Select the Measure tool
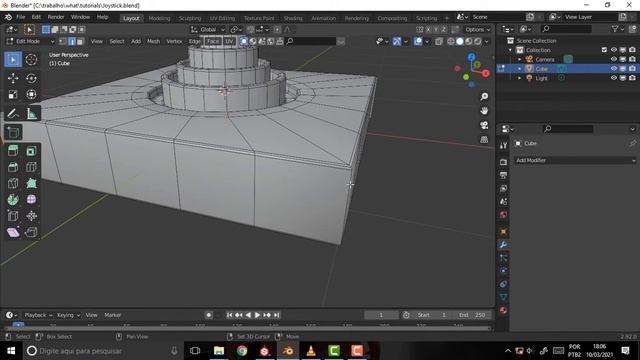The width and height of the screenshot is (640, 360). (31, 113)
